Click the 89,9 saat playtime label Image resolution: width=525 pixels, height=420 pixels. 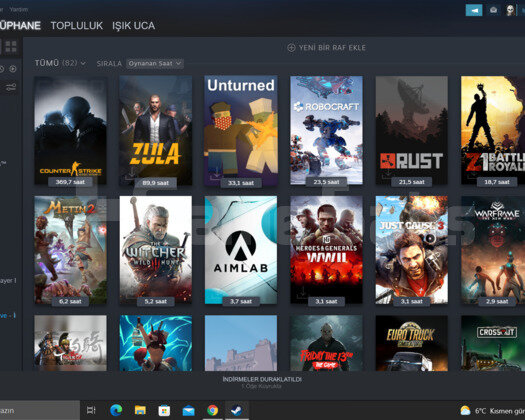pos(156,183)
